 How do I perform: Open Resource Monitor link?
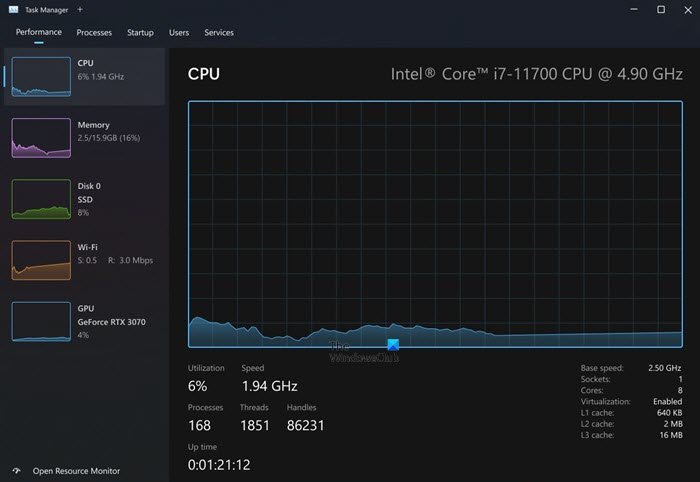(x=76, y=470)
